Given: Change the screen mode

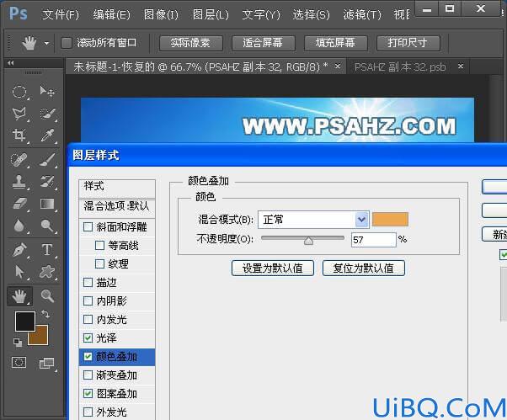Looking at the screenshot, I should pos(47,363).
